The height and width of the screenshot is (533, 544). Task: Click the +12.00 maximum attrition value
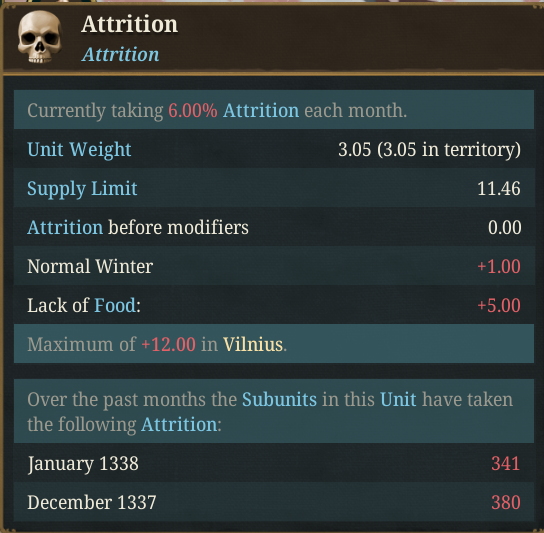pos(169,344)
